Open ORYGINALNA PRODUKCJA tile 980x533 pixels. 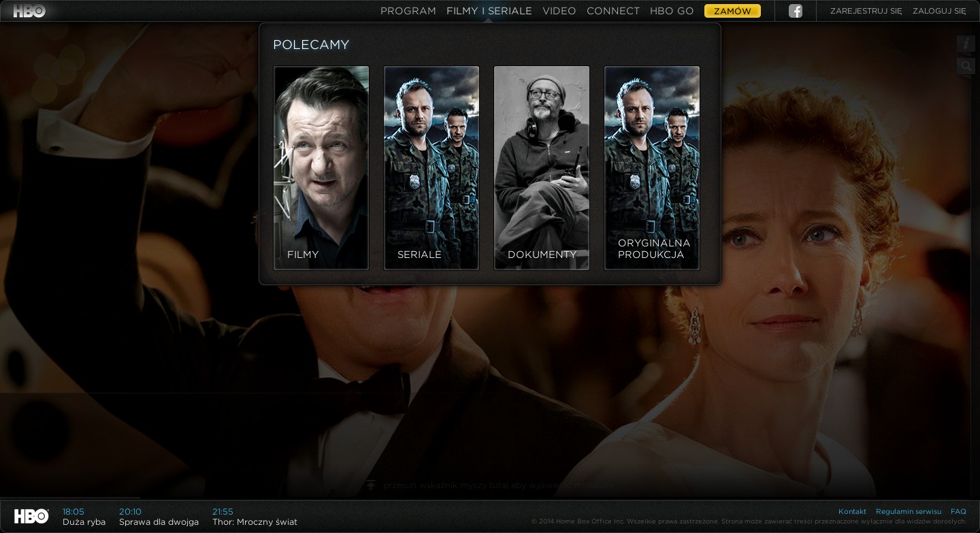[x=652, y=167]
